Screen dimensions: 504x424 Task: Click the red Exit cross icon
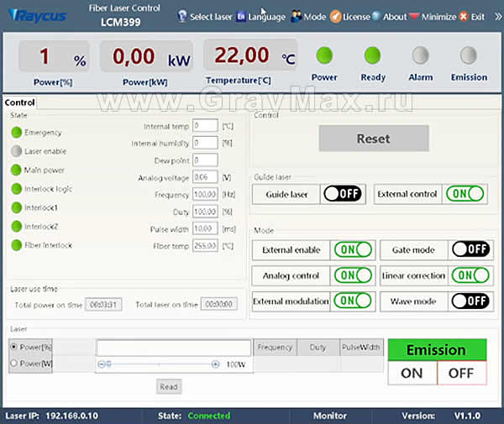[464, 17]
